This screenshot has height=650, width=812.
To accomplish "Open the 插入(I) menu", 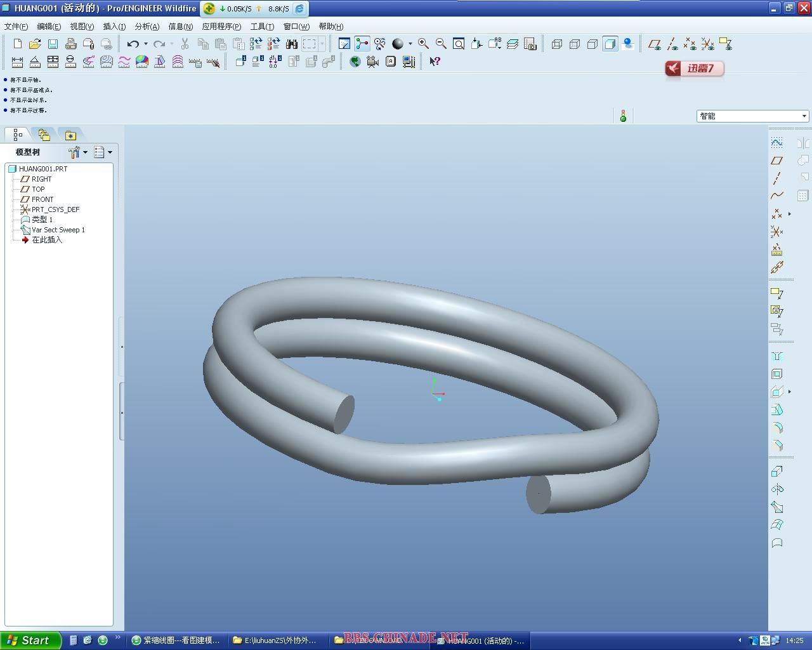I will (x=114, y=26).
